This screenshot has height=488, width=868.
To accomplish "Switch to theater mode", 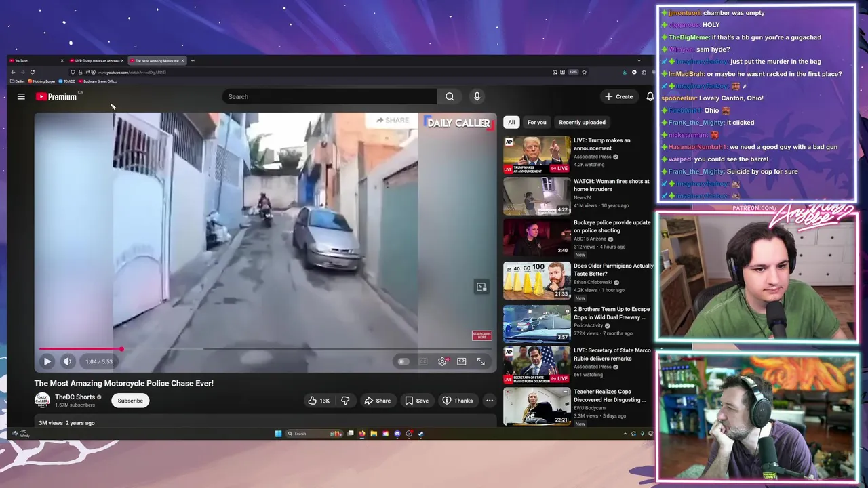I will (x=462, y=361).
